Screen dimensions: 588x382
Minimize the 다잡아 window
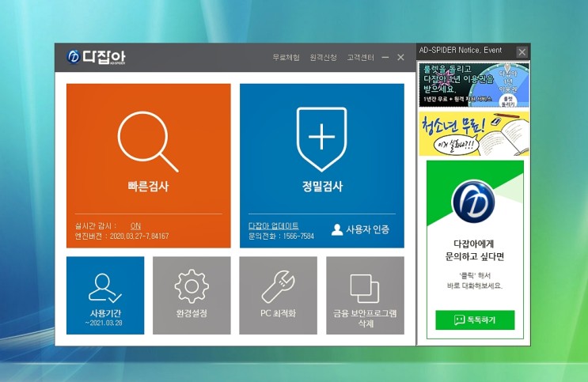(x=385, y=58)
